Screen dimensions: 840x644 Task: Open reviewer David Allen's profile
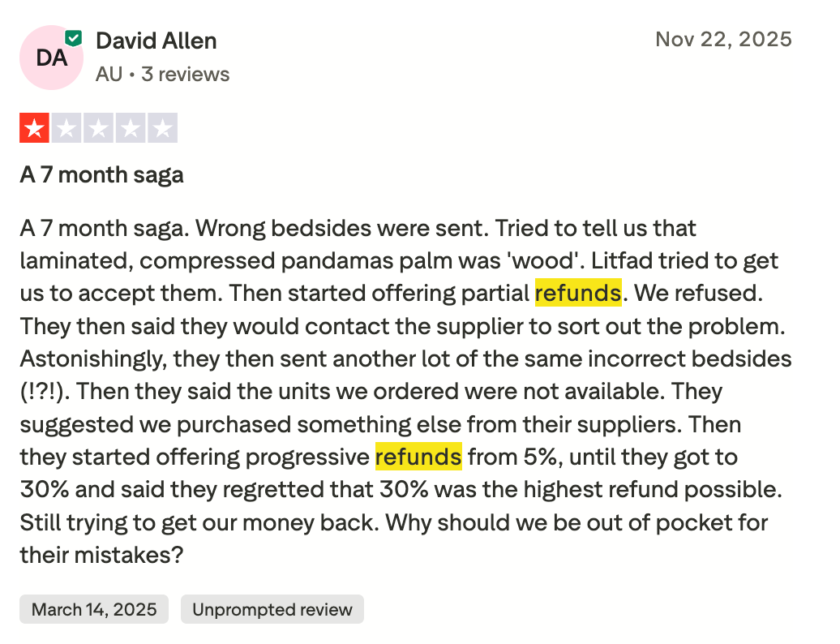coord(156,41)
